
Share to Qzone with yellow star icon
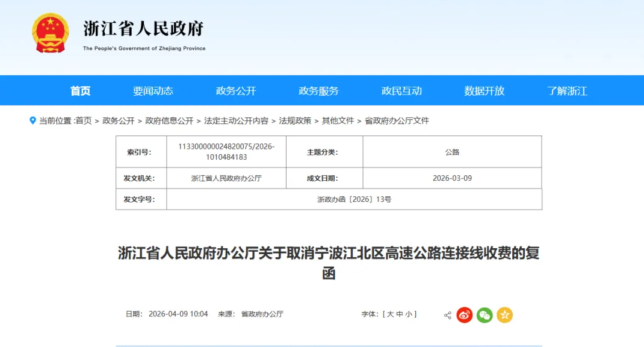pyautogui.click(x=504, y=315)
